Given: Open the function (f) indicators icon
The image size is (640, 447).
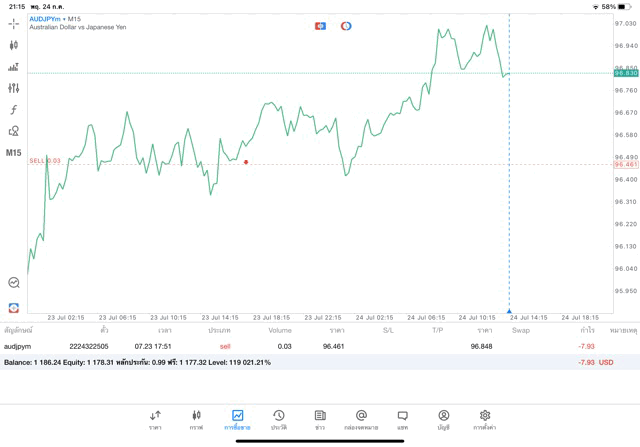Looking at the screenshot, I should 14,110.
